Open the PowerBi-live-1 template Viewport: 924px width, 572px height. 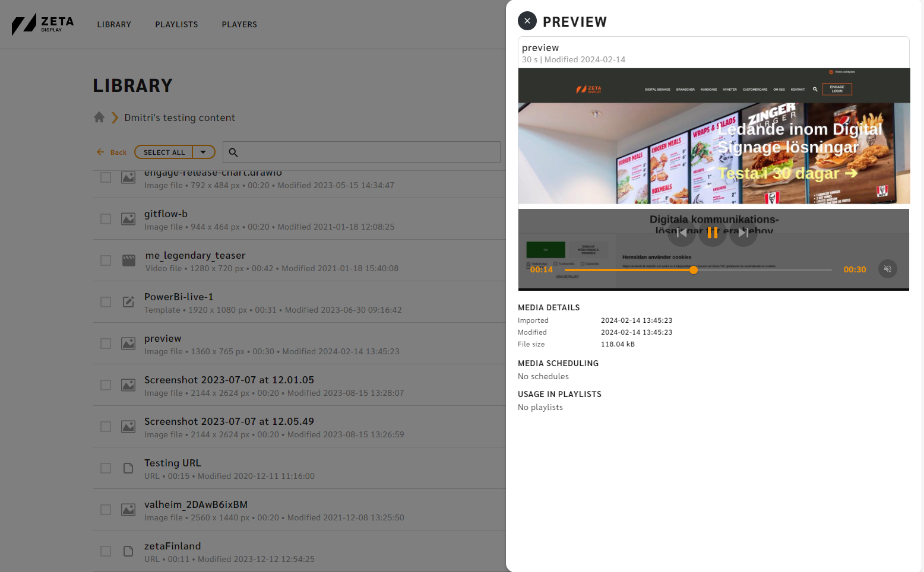(x=179, y=297)
